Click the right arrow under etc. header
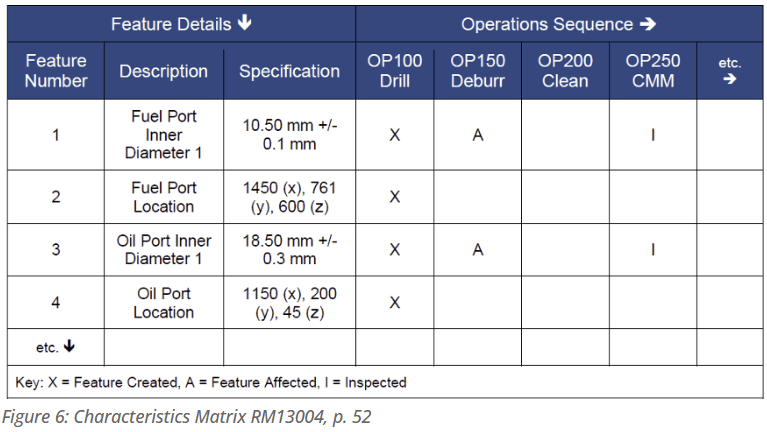Screen dimensions: 767x432 [x=729, y=79]
